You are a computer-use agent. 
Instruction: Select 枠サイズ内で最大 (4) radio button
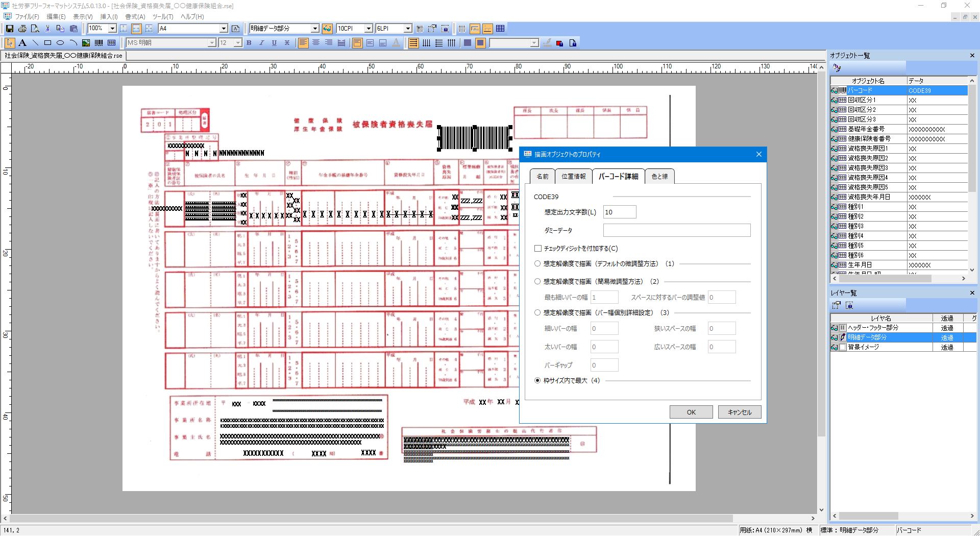[x=537, y=380]
